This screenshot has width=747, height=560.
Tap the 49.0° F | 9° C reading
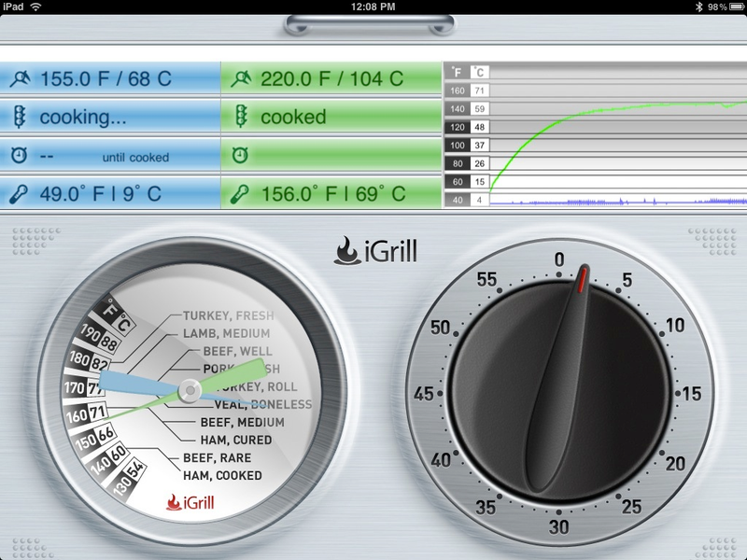[x=110, y=194]
